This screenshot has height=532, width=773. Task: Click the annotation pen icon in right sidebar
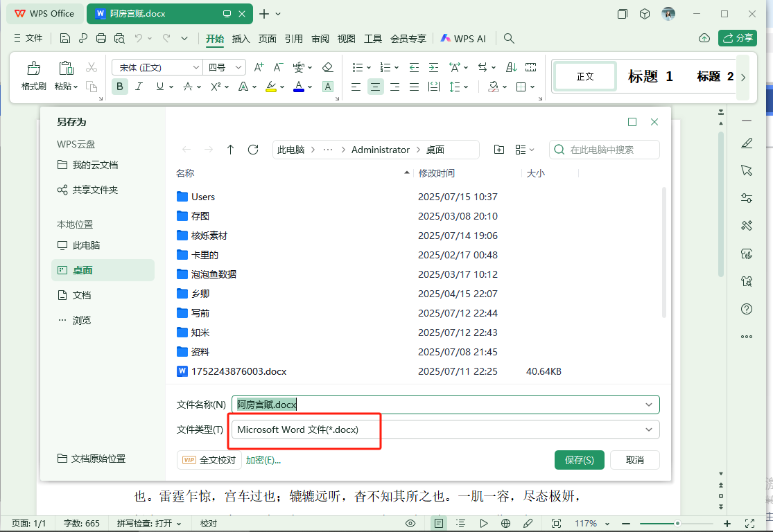[746, 143]
